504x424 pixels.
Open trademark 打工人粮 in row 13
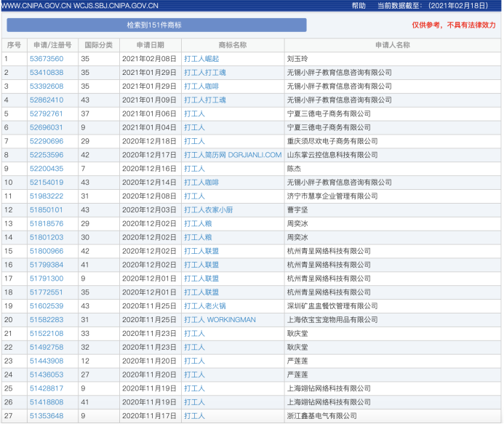[198, 224]
